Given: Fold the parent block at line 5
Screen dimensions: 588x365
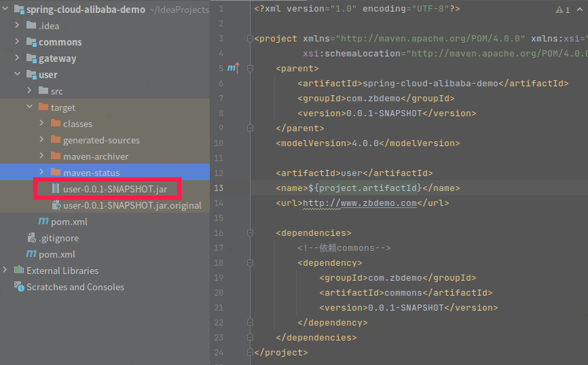Looking at the screenshot, I should pos(250,69).
